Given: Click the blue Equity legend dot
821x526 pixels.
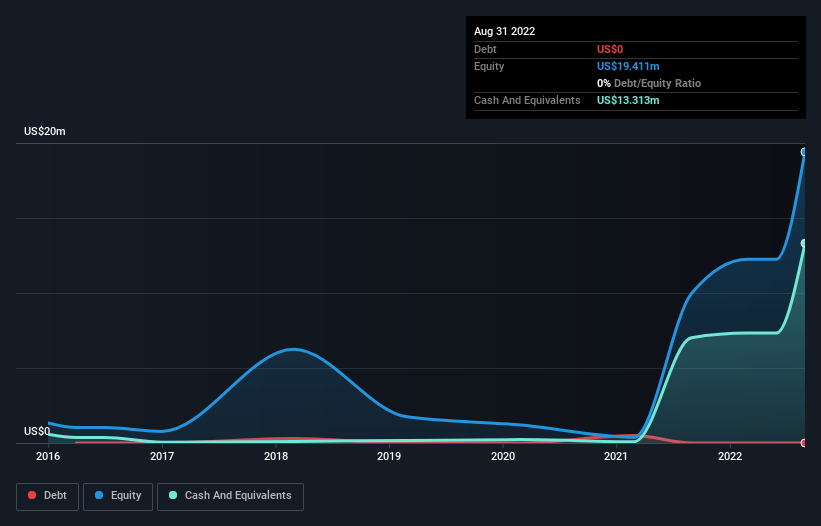Looking at the screenshot, I should pos(99,495).
